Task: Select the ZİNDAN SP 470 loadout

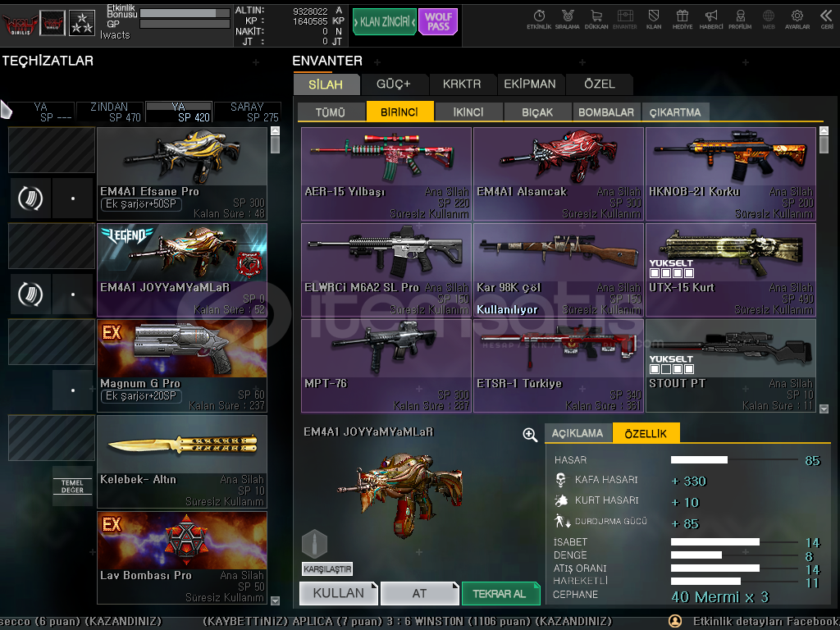Action: click(x=110, y=112)
